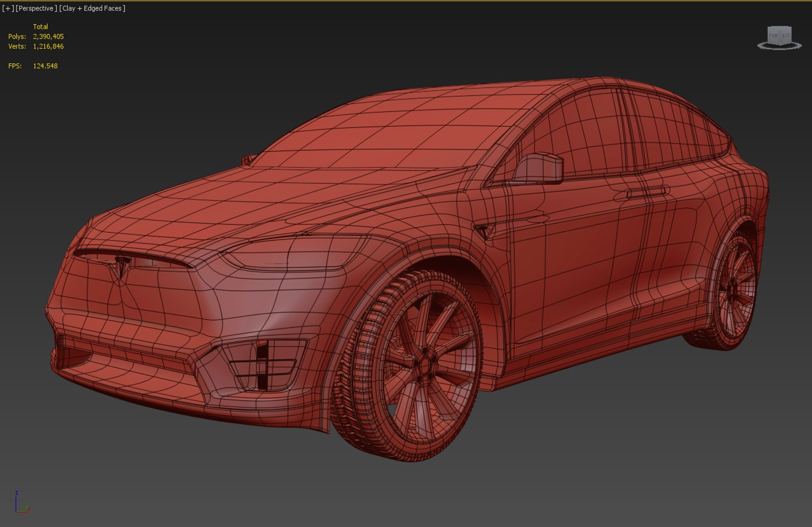Open the Perspective point-of-view viewport menu
Screen dimensions: 812x527
tap(37, 8)
